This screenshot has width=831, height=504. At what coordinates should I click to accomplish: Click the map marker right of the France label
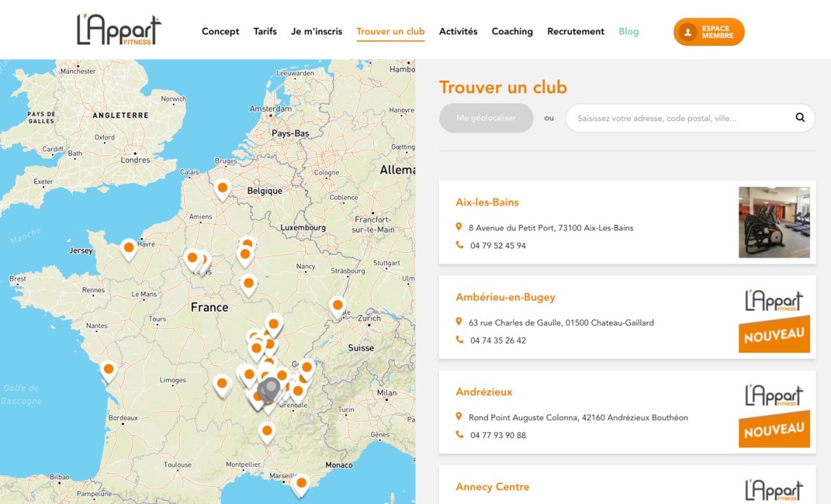pyautogui.click(x=248, y=286)
